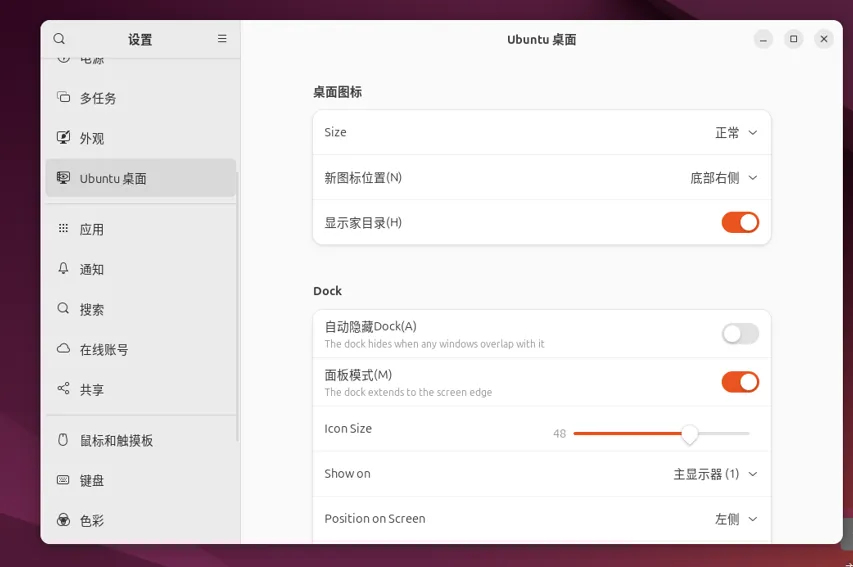Select 键盘 in the sidebar
Image resolution: width=853 pixels, height=567 pixels.
point(141,480)
